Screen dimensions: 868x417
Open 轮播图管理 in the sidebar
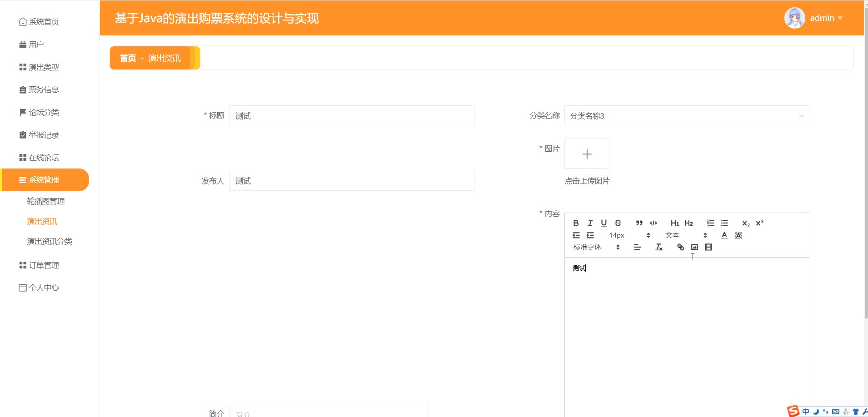pyautogui.click(x=46, y=201)
